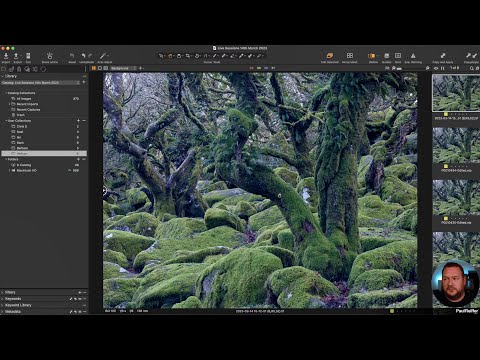Toggle the orange multi-view viewer button
The image size is (480, 360).
tap(94, 68)
